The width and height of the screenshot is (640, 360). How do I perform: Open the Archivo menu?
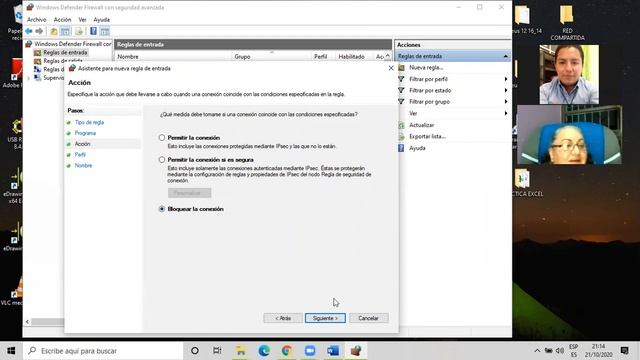[x=37, y=19]
